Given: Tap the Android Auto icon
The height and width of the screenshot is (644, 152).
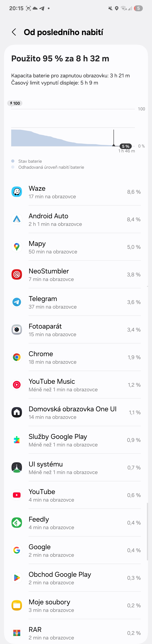Looking at the screenshot, I should click(x=17, y=219).
